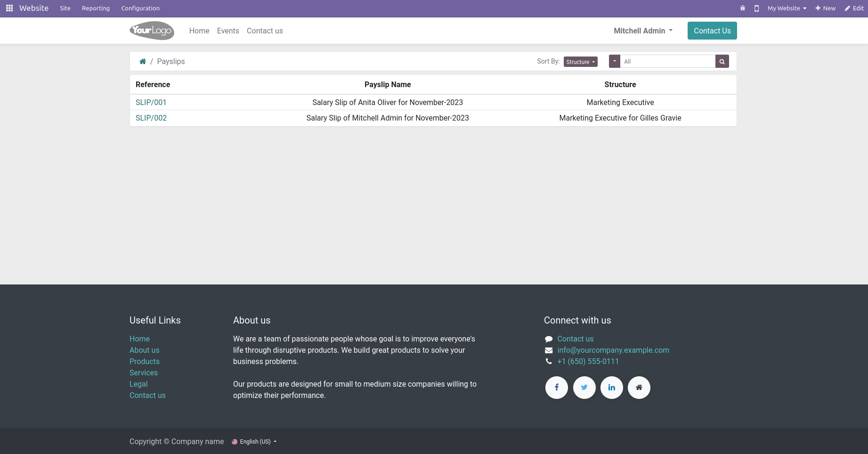Click the Payslip Name column header
This screenshot has width=868, height=454.
click(x=388, y=84)
